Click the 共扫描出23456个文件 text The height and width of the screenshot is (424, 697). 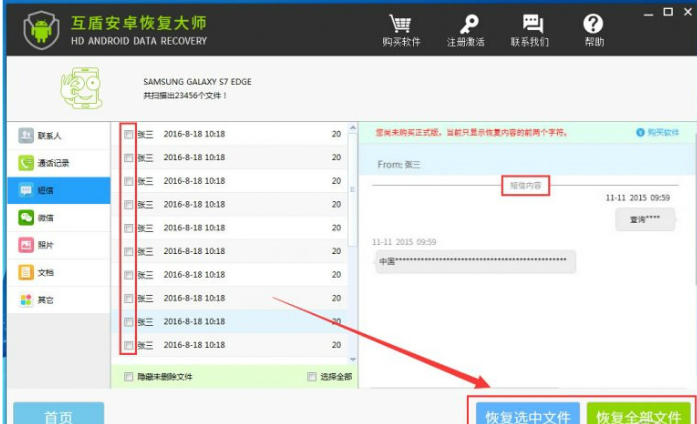click(185, 96)
